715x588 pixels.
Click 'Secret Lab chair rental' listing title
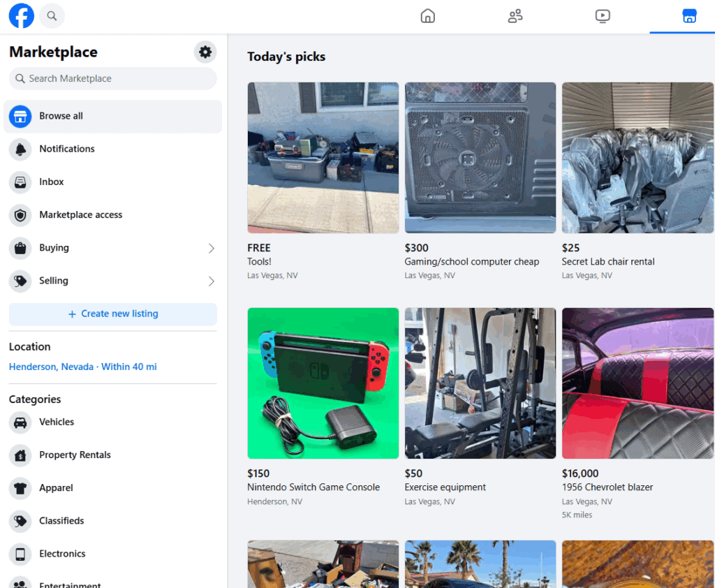[x=608, y=261]
